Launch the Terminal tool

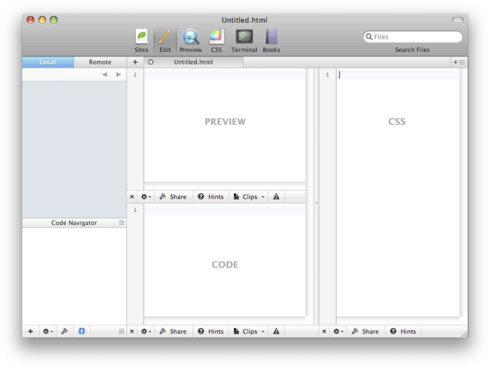pos(244,40)
